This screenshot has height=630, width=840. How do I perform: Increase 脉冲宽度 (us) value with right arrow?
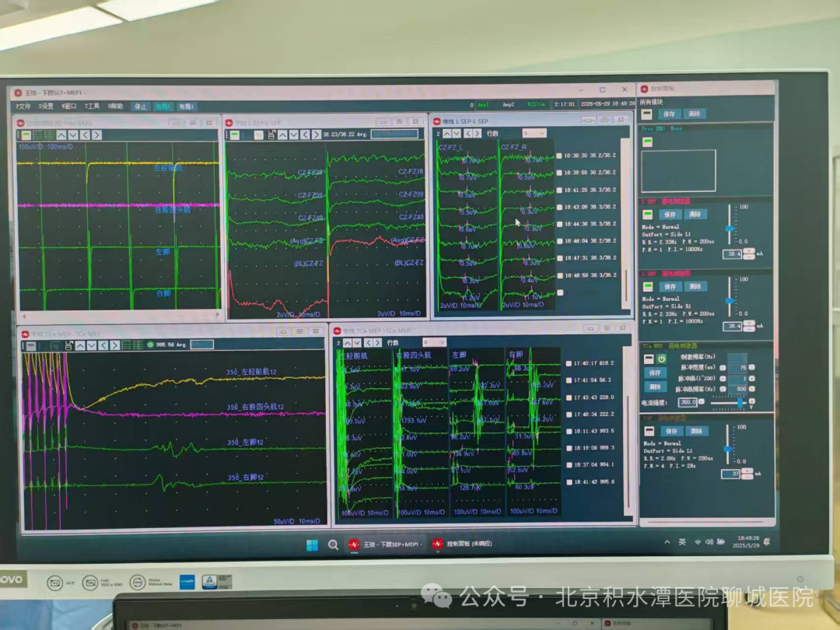pyautogui.click(x=751, y=367)
